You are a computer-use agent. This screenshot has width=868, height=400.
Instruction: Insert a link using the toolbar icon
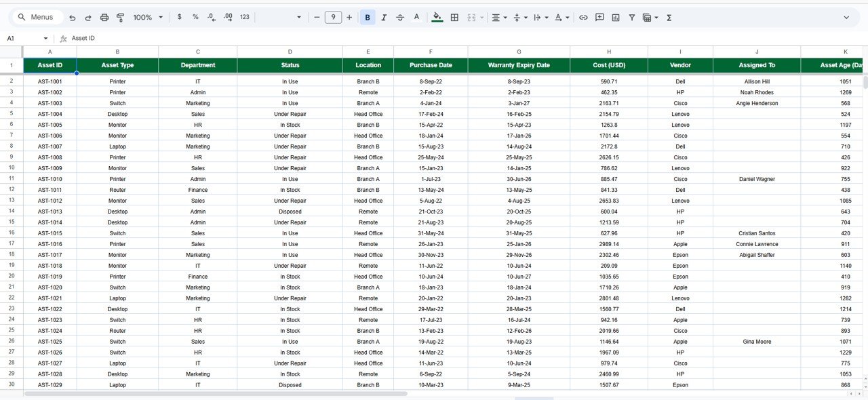(583, 17)
